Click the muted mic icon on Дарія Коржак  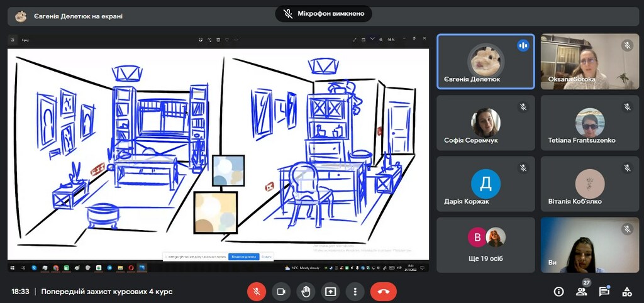pyautogui.click(x=523, y=167)
